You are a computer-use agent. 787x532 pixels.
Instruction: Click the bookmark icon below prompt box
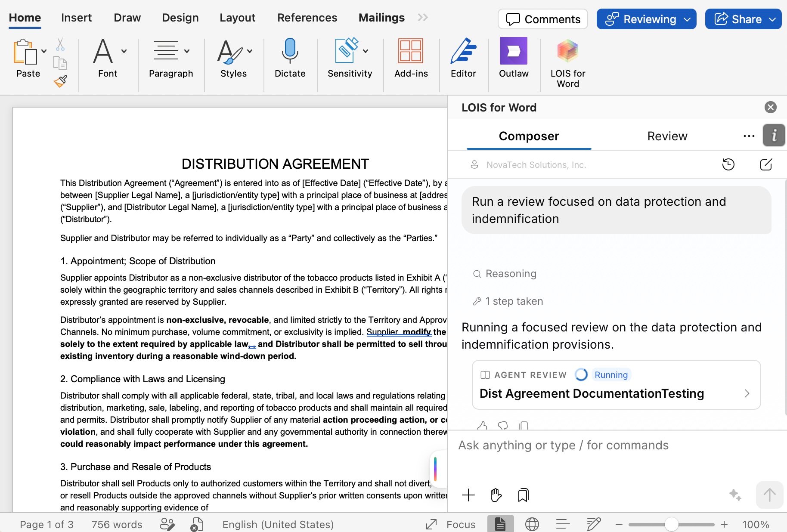pyautogui.click(x=524, y=495)
